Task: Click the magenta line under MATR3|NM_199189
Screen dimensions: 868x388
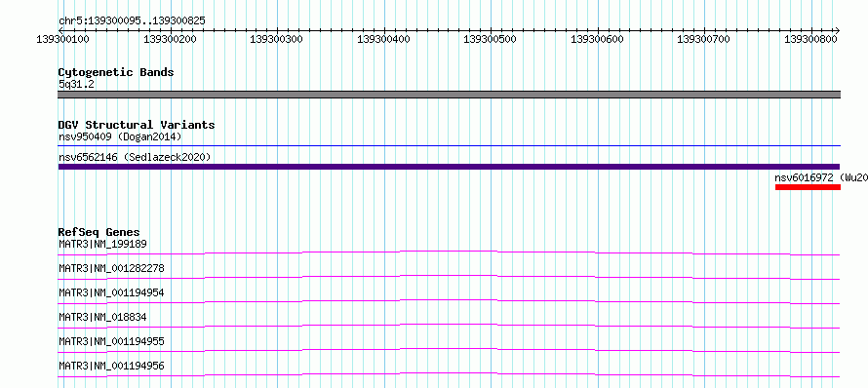Action: 449,252
